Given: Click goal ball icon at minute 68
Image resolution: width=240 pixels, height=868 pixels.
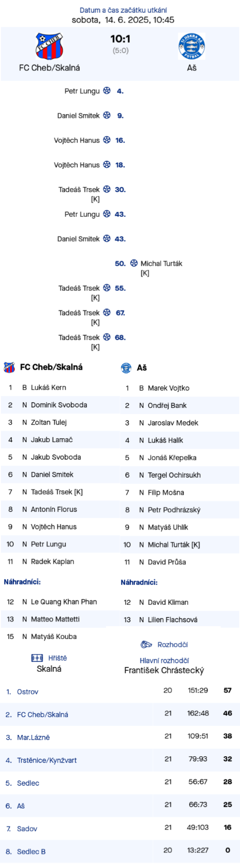Looking at the screenshot, I should [107, 337].
